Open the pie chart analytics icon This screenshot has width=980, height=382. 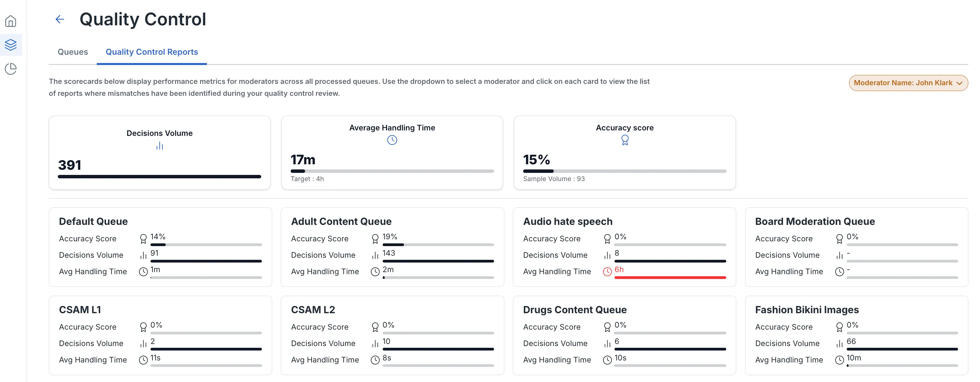point(11,69)
